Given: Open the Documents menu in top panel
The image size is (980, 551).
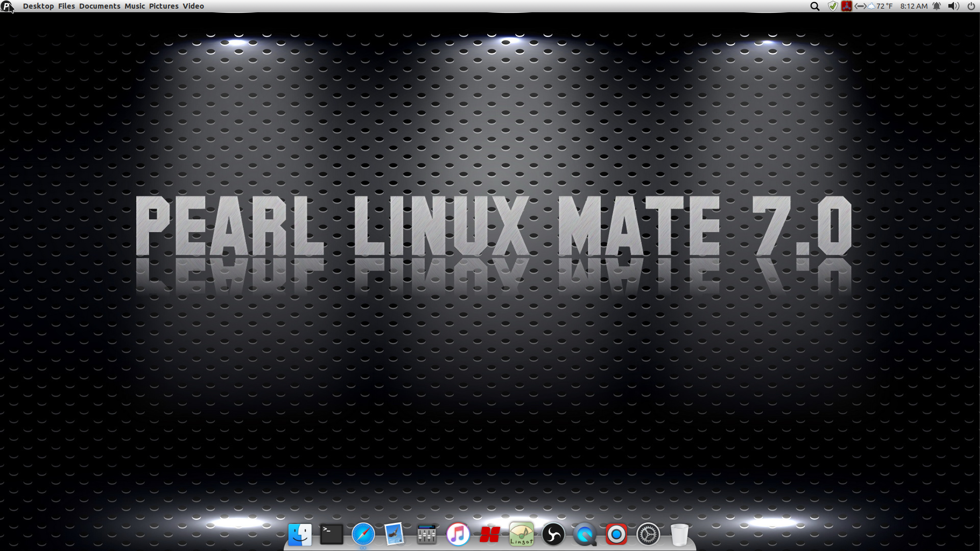Looking at the screenshot, I should [x=100, y=6].
